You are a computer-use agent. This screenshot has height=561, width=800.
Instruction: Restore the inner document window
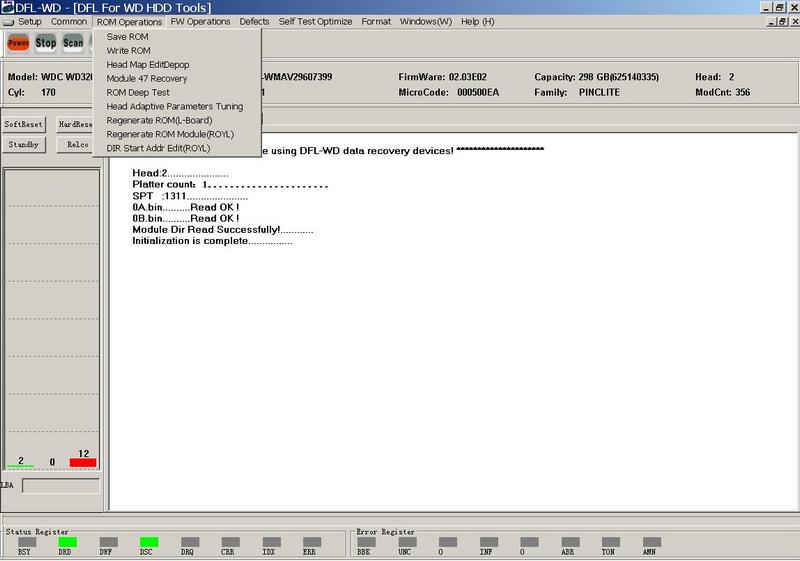tap(783, 21)
